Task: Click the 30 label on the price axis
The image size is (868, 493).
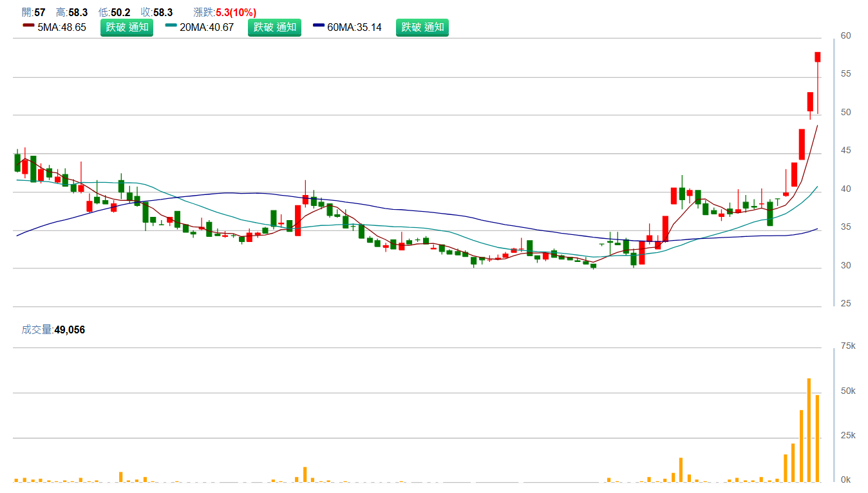Action: tap(846, 265)
